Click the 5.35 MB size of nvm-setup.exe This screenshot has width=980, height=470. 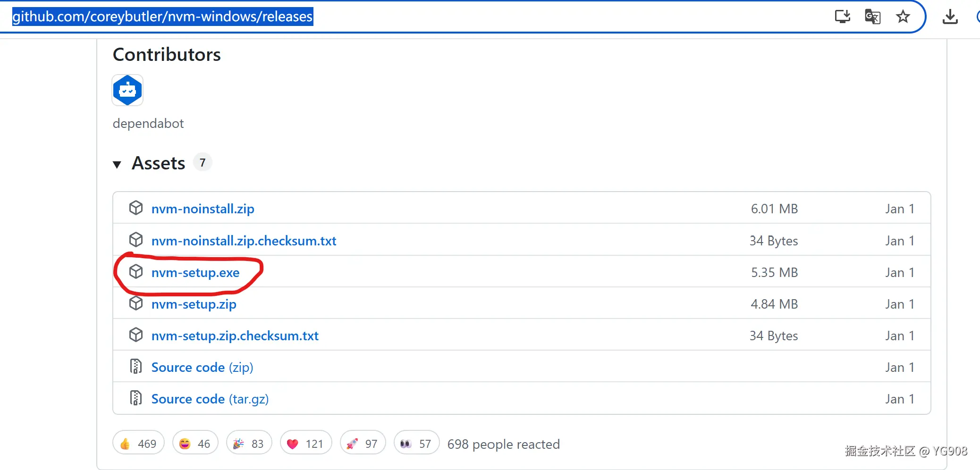774,272
